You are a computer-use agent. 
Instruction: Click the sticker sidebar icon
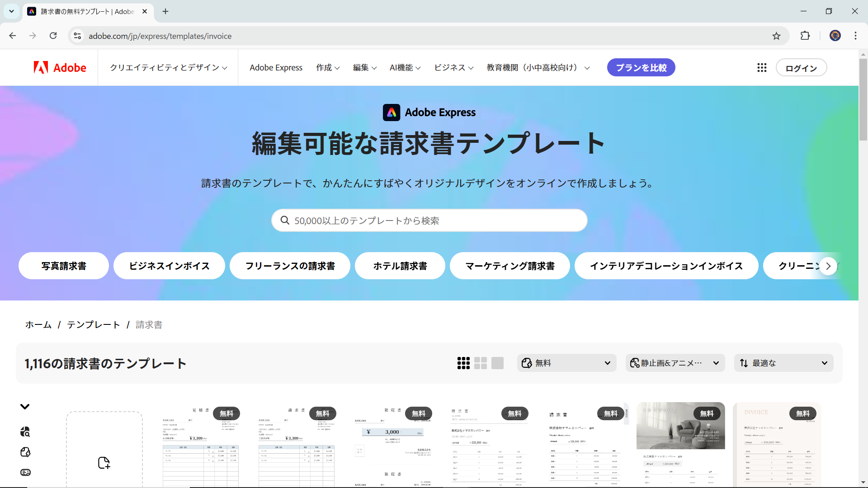pos(25,452)
